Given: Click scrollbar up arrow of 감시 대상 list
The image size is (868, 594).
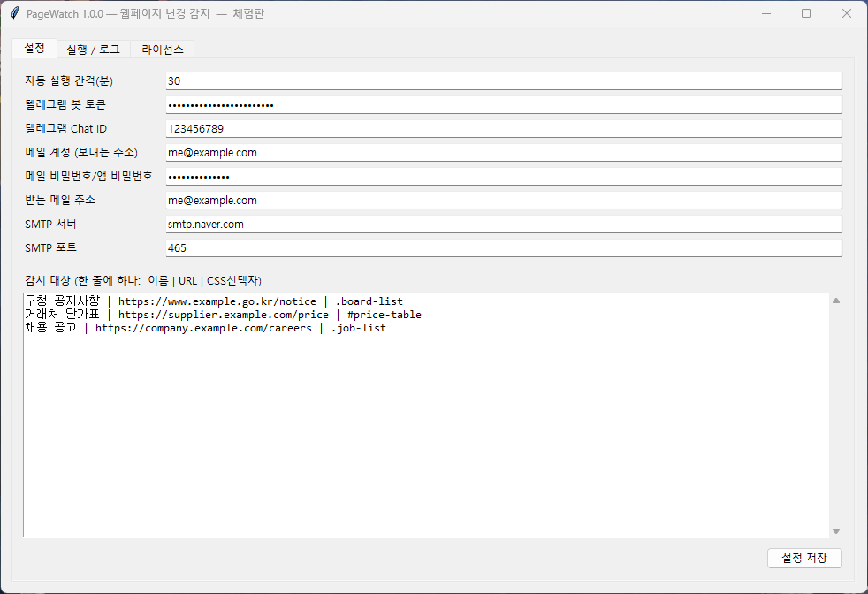Looking at the screenshot, I should [x=836, y=301].
